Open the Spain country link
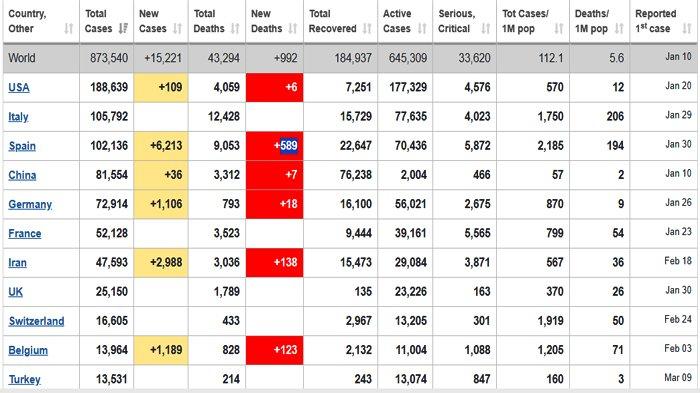The width and height of the screenshot is (700, 393). (x=22, y=146)
